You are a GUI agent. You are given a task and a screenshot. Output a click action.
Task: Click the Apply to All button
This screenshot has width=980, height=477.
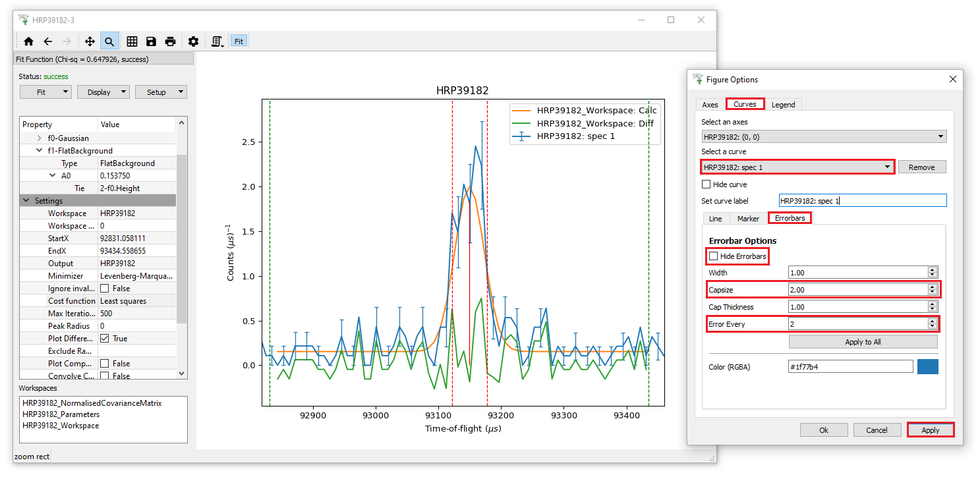(x=863, y=342)
